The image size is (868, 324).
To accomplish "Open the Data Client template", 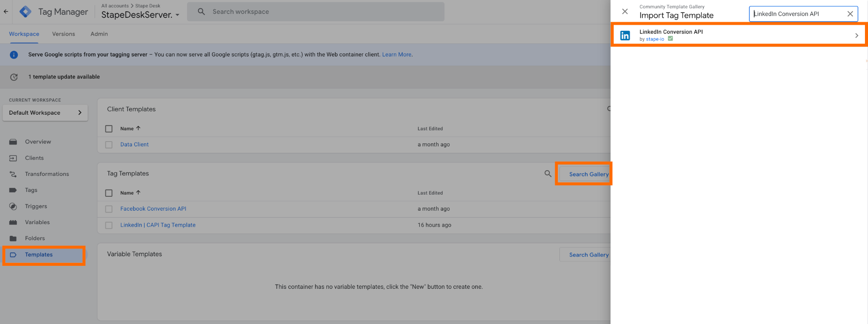I will pos(135,145).
